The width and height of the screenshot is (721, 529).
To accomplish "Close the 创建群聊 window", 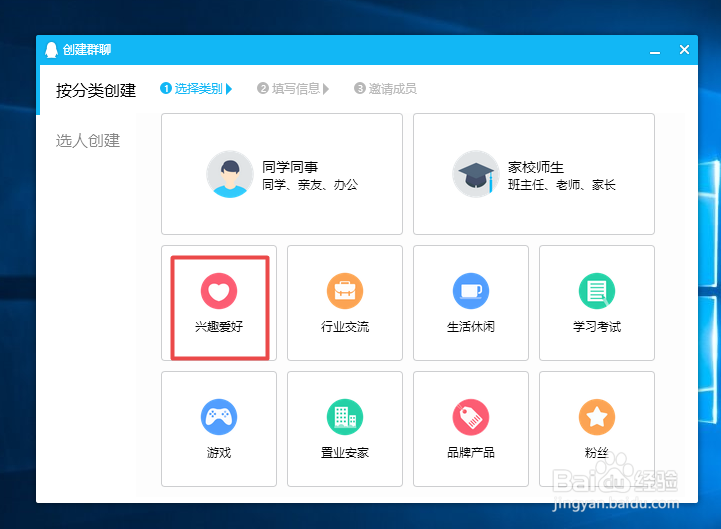I will (684, 50).
